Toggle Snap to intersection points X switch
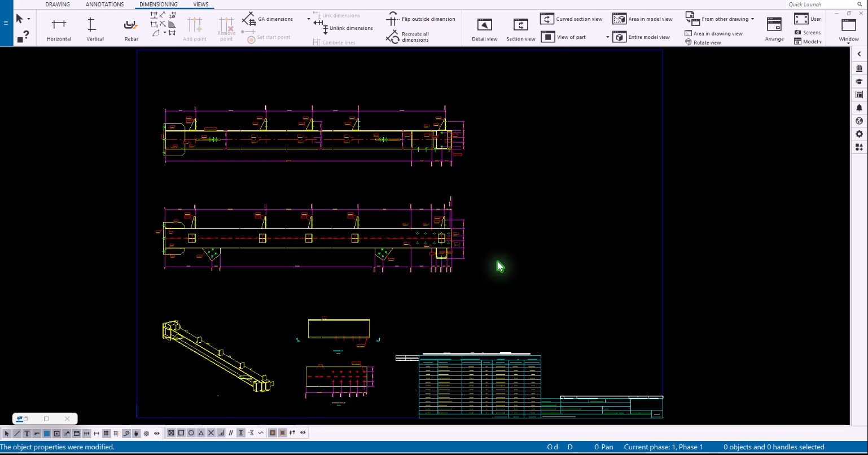 (x=211, y=433)
